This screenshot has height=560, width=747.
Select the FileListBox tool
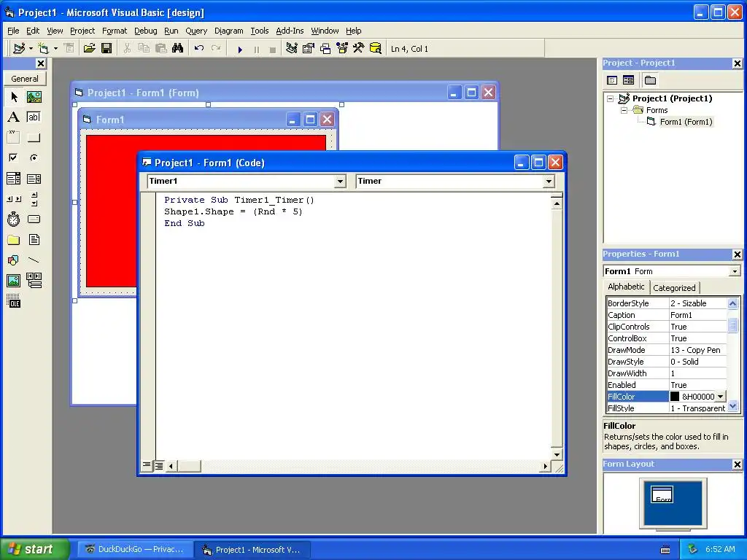point(34,239)
